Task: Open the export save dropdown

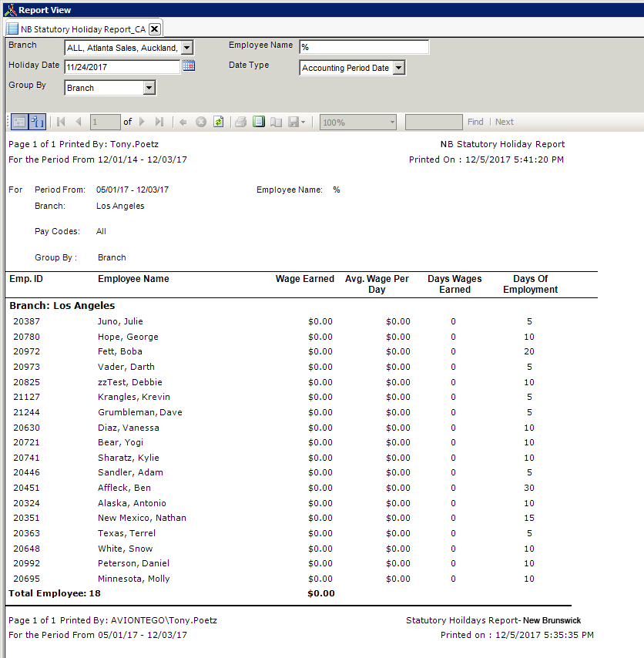Action: tap(297, 122)
